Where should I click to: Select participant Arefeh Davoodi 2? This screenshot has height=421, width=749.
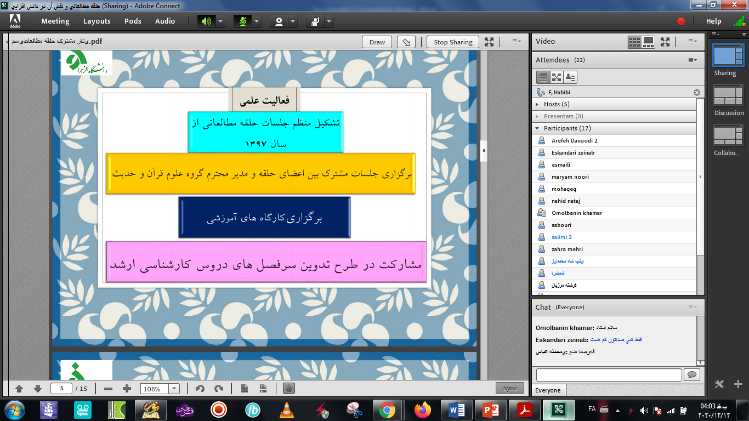coord(614,140)
